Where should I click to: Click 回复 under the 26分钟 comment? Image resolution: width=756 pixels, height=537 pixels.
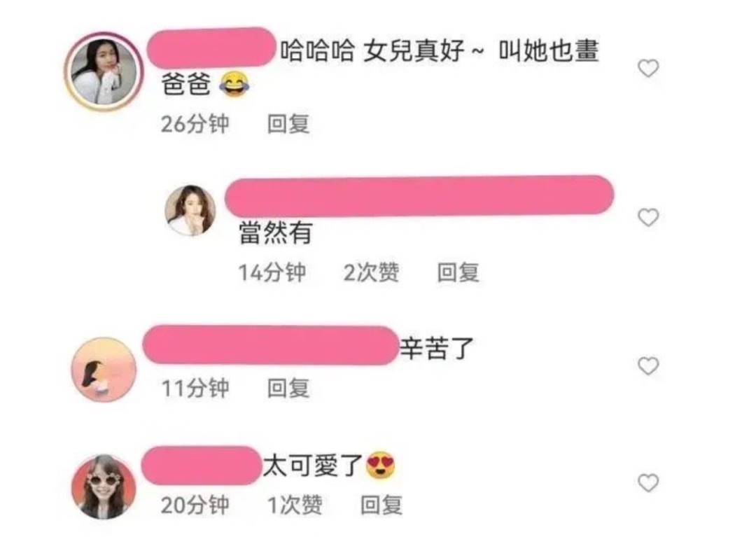click(x=288, y=124)
